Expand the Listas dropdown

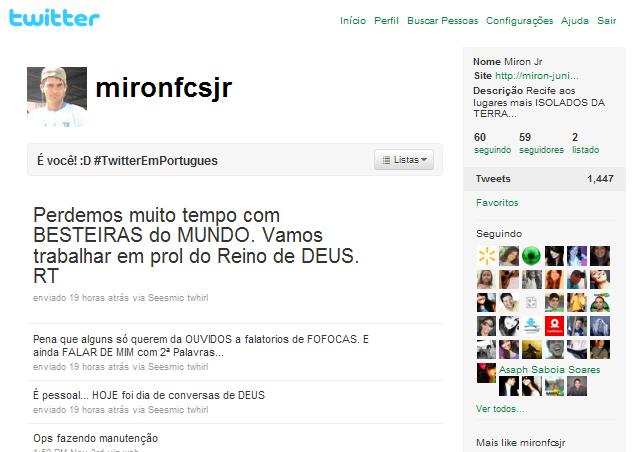point(404,160)
